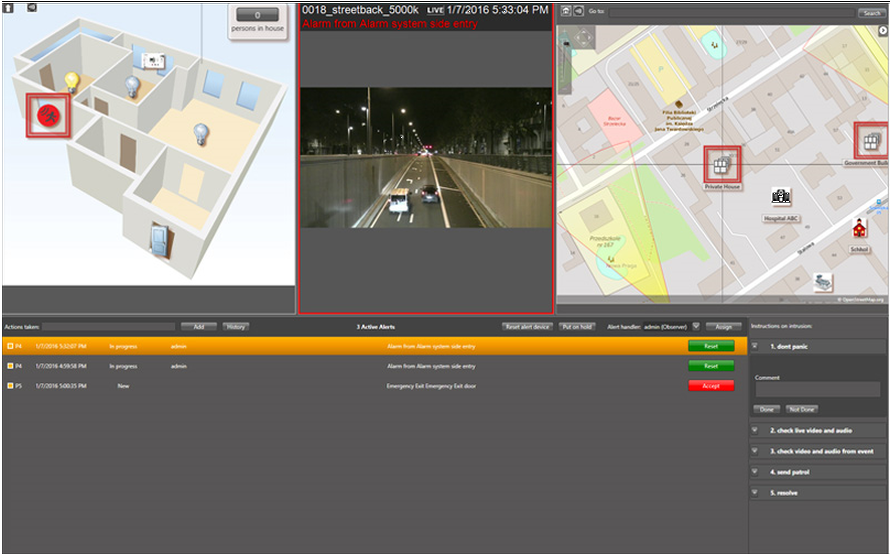The height and width of the screenshot is (555, 890).
Task: Click the map home icon beside Go to
Action: [x=566, y=12]
